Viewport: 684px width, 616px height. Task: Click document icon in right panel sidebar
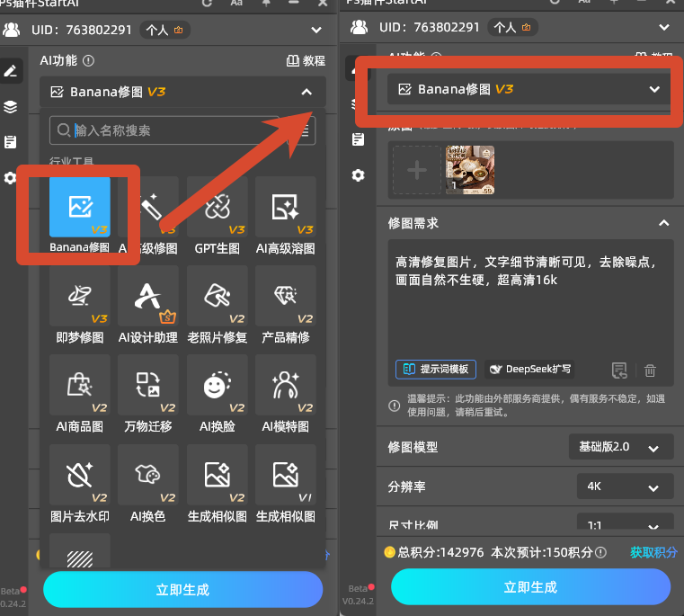click(x=358, y=139)
